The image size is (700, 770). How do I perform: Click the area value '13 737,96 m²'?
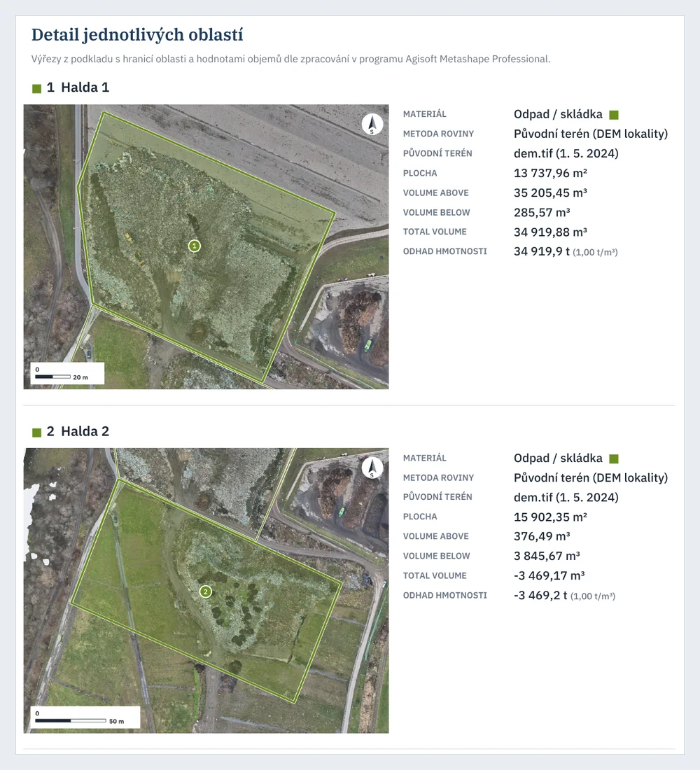point(550,173)
